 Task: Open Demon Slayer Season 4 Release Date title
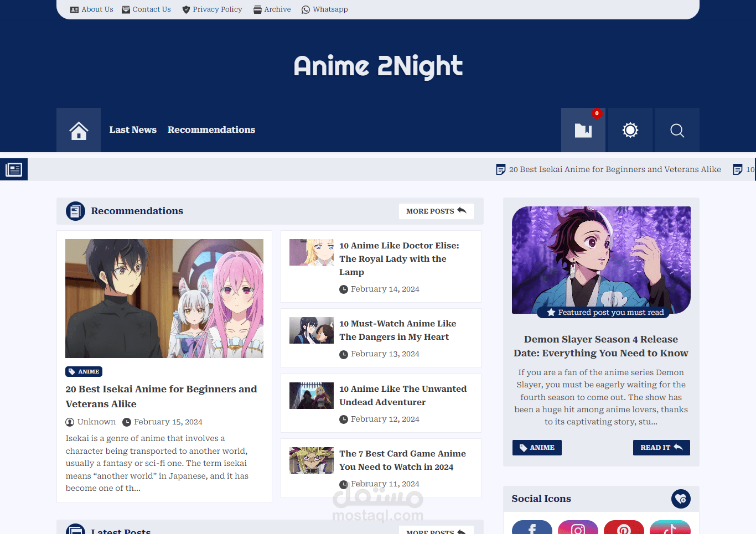pyautogui.click(x=601, y=346)
